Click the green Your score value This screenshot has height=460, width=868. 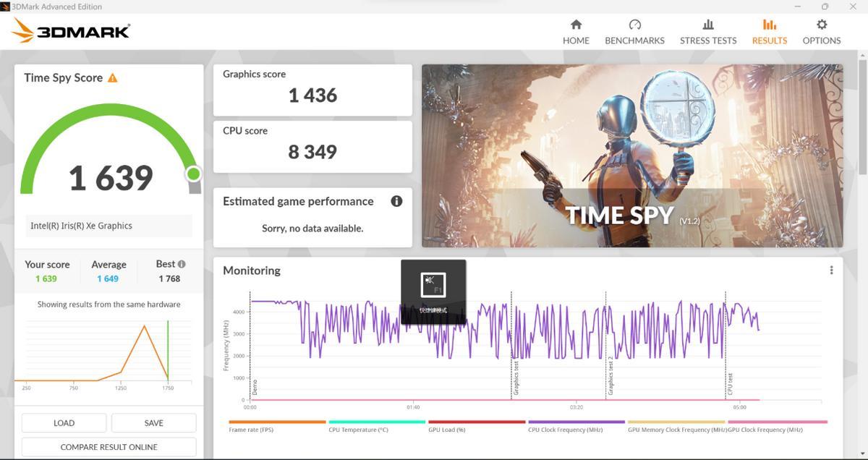(x=46, y=278)
